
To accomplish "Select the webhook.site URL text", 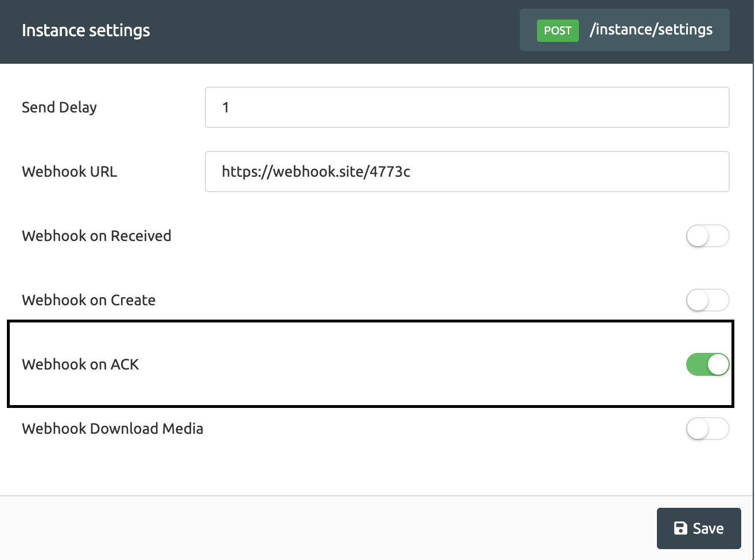I will click(317, 172).
